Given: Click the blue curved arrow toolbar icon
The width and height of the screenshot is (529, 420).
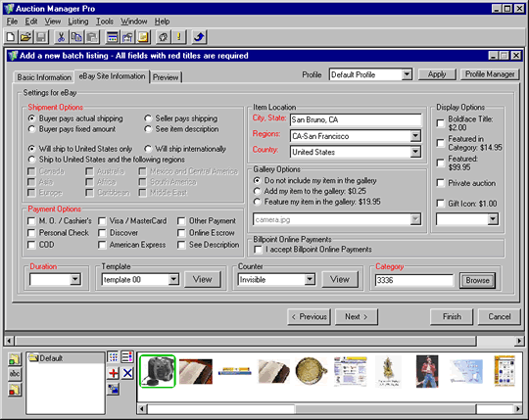Looking at the screenshot, I should [x=199, y=37].
